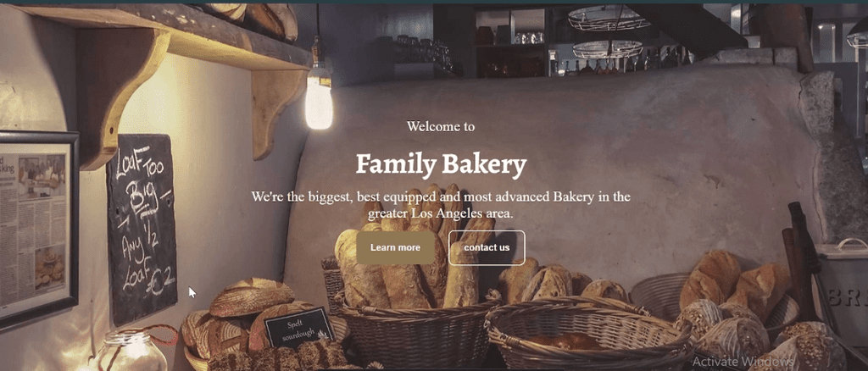
Task: Click the dark bar atop the page
Action: click(x=434, y=2)
